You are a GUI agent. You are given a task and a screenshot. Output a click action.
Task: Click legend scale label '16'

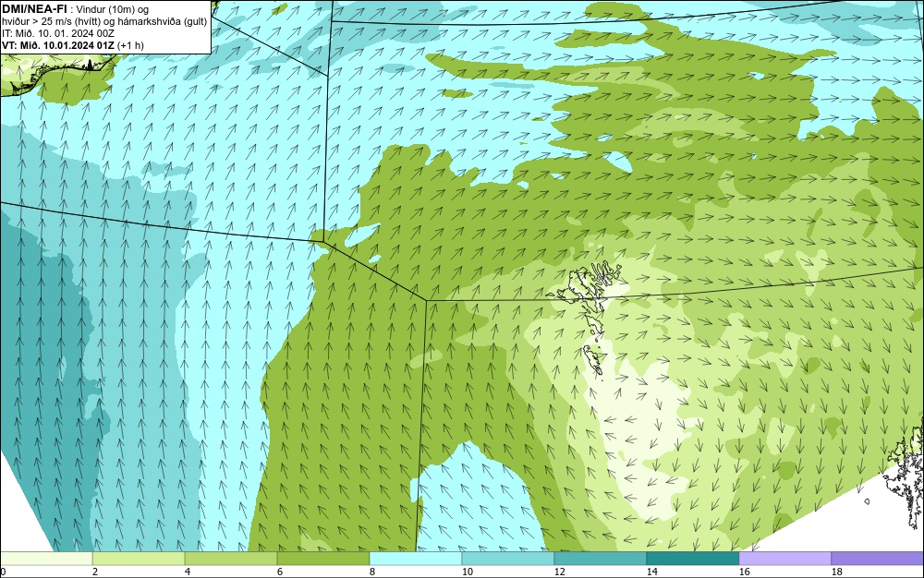(745, 572)
